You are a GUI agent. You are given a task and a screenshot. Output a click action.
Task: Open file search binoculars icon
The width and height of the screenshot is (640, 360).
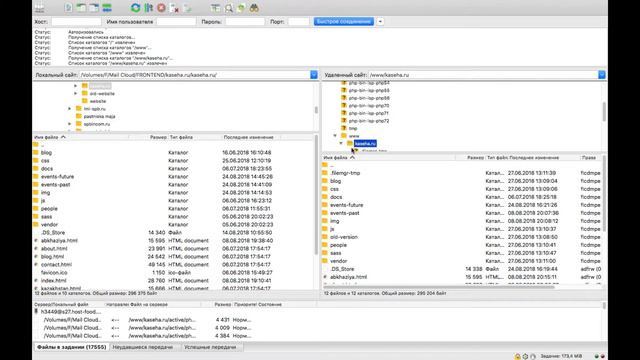tap(254, 8)
